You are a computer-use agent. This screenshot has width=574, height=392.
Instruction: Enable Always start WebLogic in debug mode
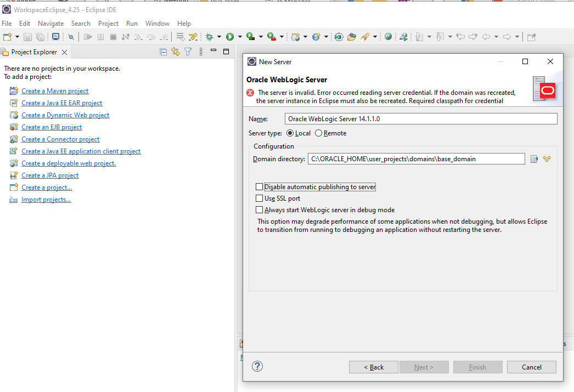tap(259, 210)
